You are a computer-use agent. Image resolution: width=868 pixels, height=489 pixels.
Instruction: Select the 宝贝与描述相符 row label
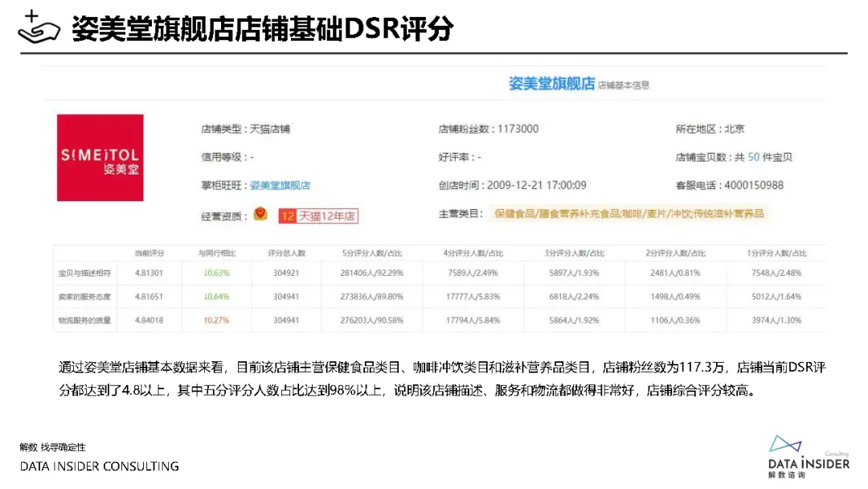pos(84,273)
